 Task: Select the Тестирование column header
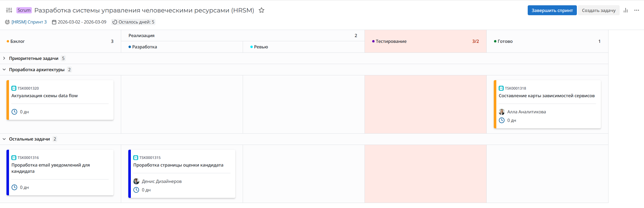[391, 41]
